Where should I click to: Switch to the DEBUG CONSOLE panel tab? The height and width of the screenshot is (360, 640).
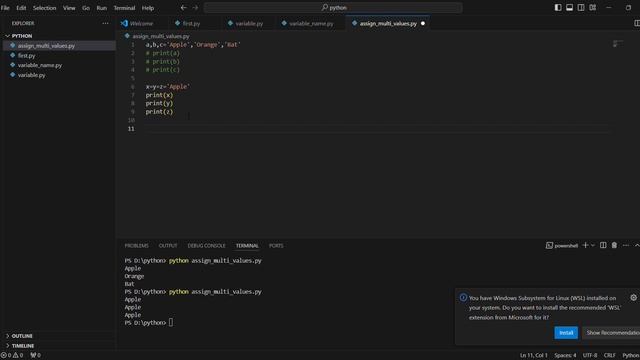(x=207, y=246)
